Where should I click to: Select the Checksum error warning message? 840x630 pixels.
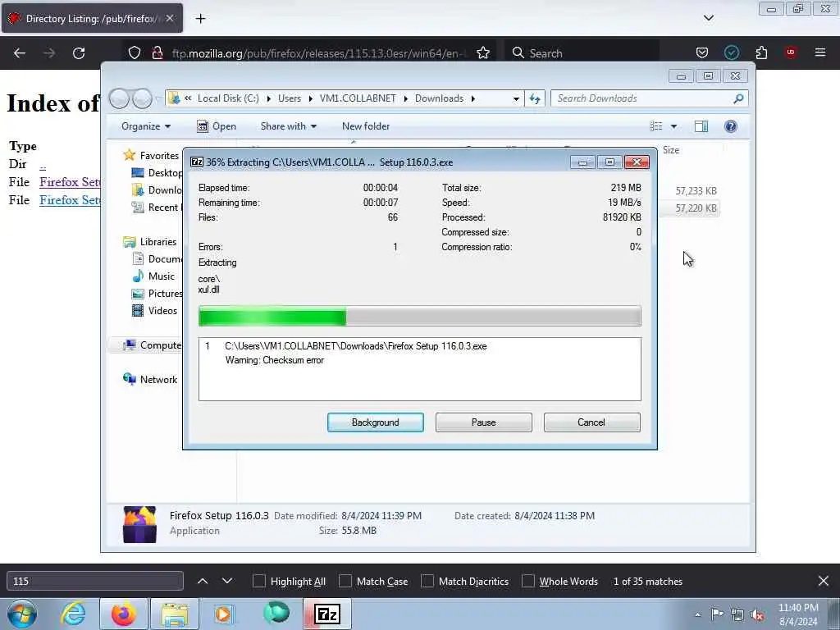coord(274,360)
